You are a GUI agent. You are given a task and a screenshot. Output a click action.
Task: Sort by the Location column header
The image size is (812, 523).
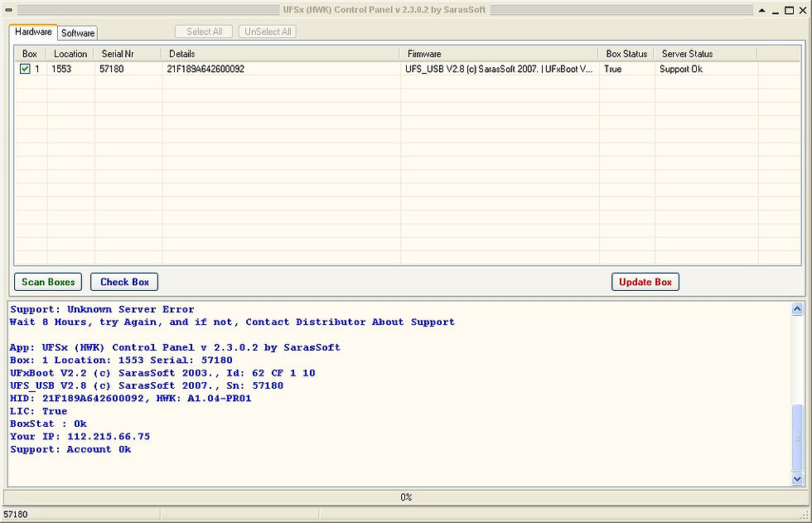pyautogui.click(x=70, y=54)
